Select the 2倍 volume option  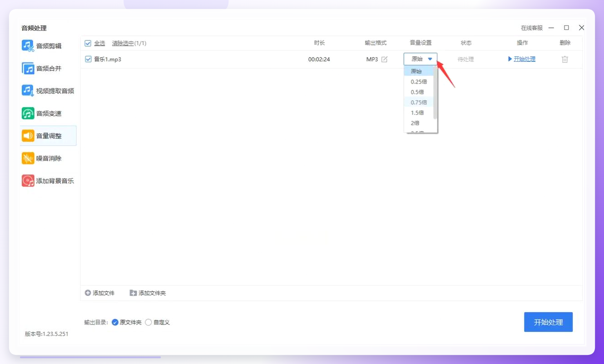pyautogui.click(x=419, y=123)
